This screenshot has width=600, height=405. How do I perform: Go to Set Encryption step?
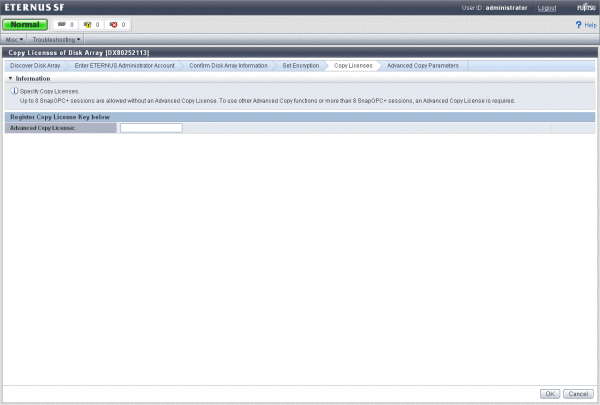(301, 65)
